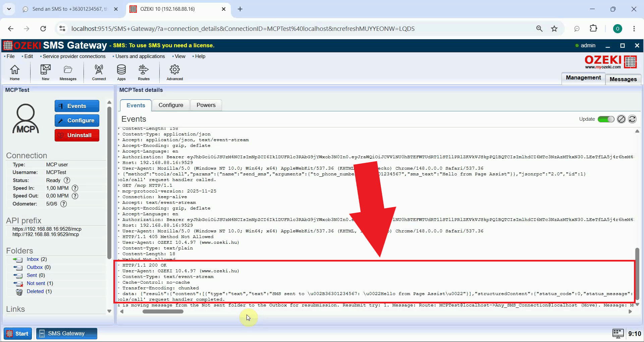This screenshot has width=644, height=342.
Task: Toggle the Update switch off
Action: tap(606, 119)
